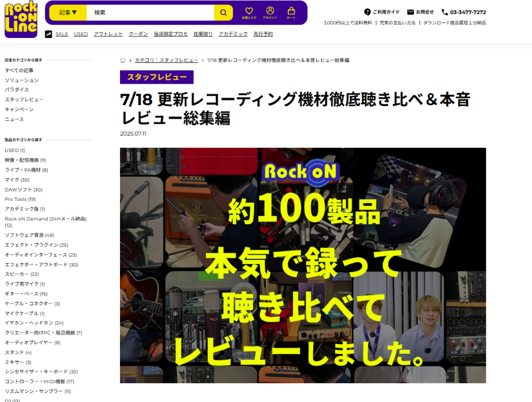Click the breadcrumb home icon
The width and height of the screenshot is (532, 402).
[123, 60]
